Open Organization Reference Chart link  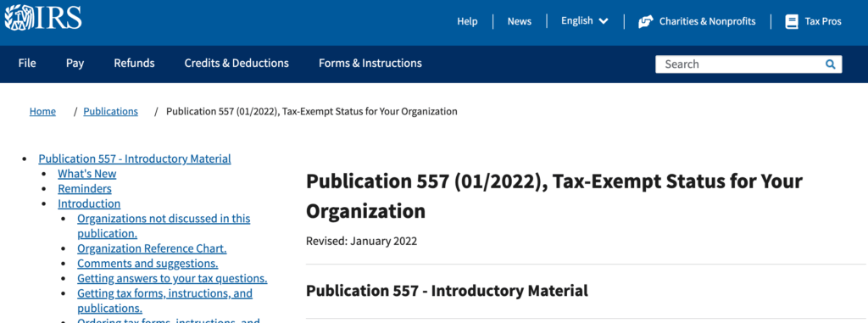tap(152, 248)
